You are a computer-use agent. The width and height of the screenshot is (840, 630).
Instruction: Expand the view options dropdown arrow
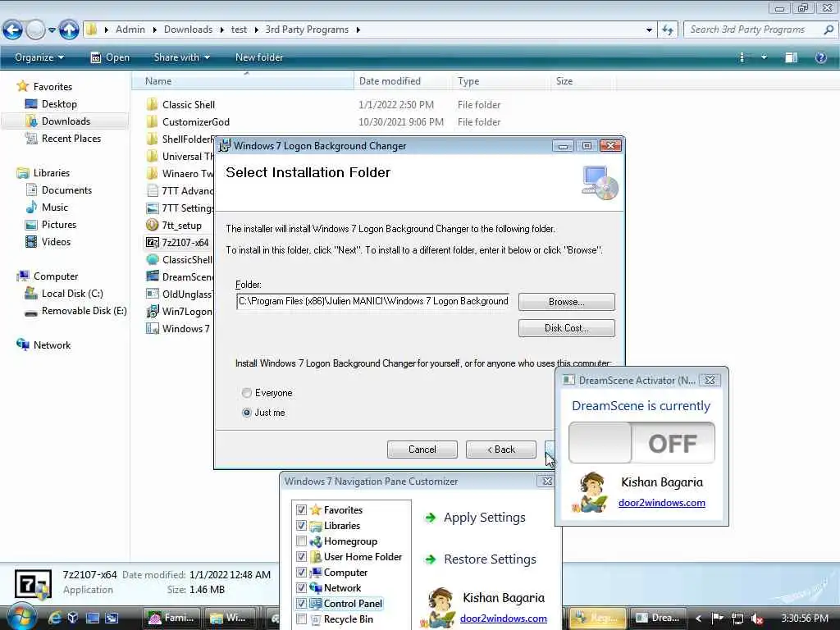[764, 57]
